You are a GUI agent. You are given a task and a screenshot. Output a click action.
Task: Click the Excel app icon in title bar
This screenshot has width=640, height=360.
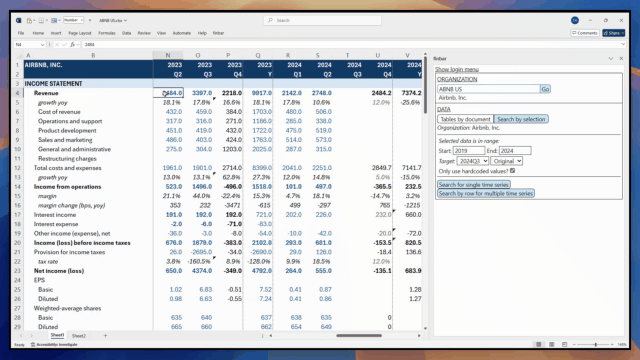(x=18, y=20)
